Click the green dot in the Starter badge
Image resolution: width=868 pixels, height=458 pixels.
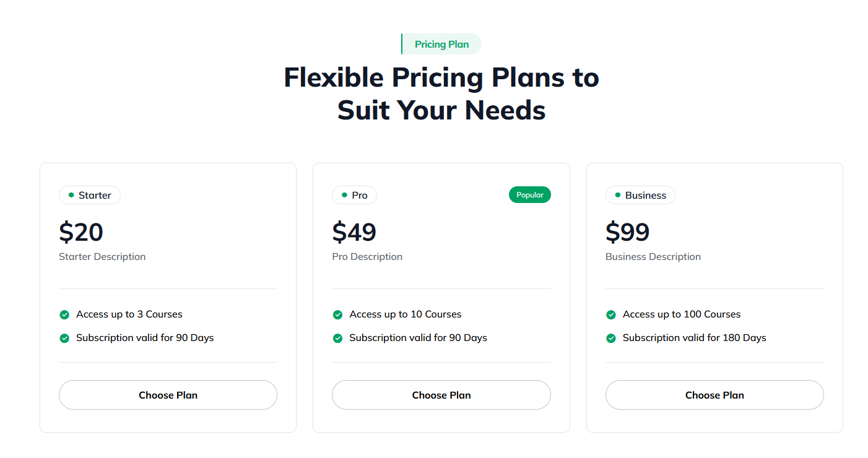(x=71, y=195)
